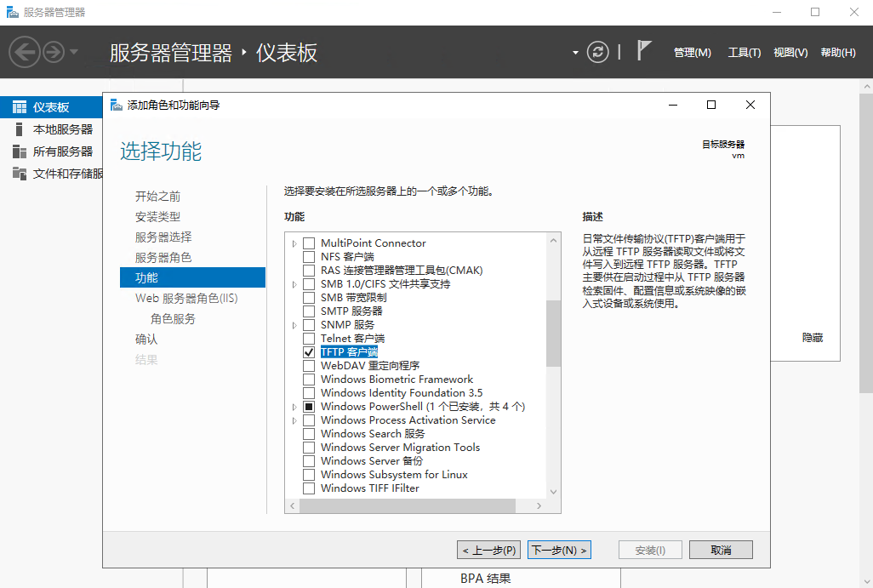
Task: Open the 管理(M) menu
Action: (692, 53)
